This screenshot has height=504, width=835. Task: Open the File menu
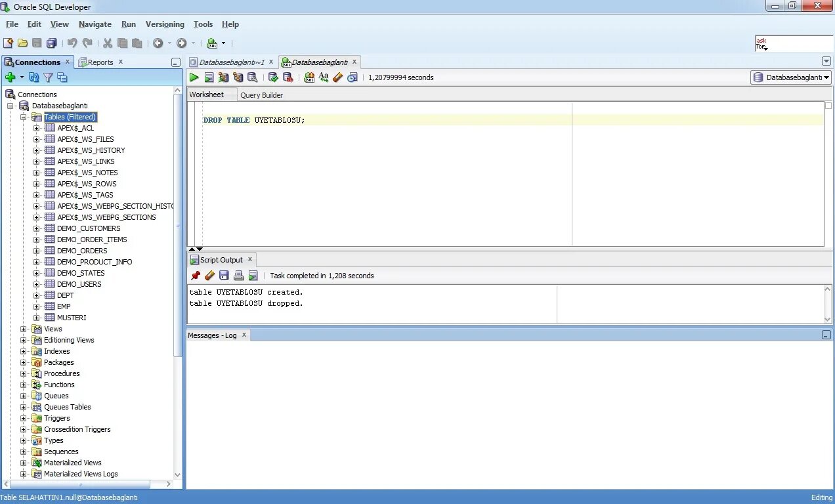tap(12, 24)
